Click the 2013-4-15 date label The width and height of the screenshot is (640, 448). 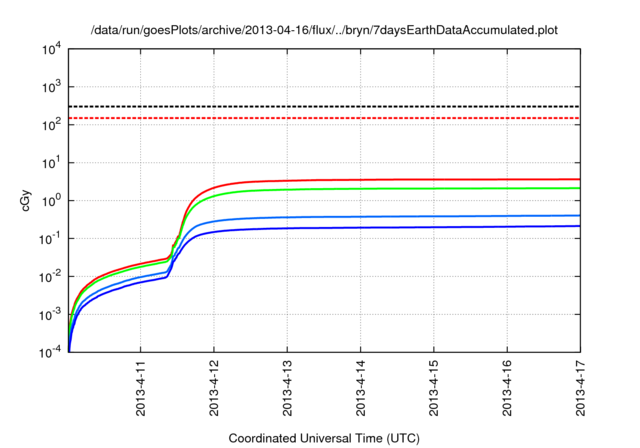[434, 388]
